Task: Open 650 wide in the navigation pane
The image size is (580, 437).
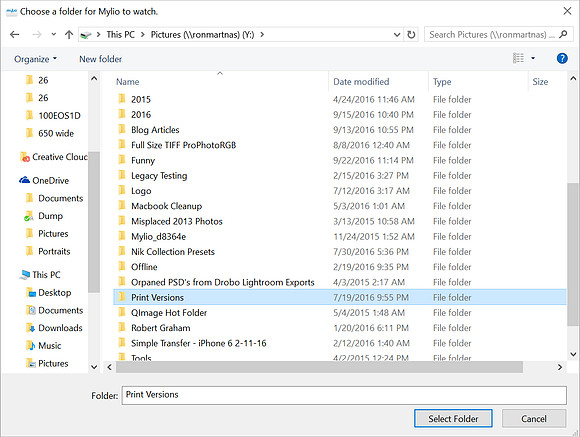Action: 56,134
